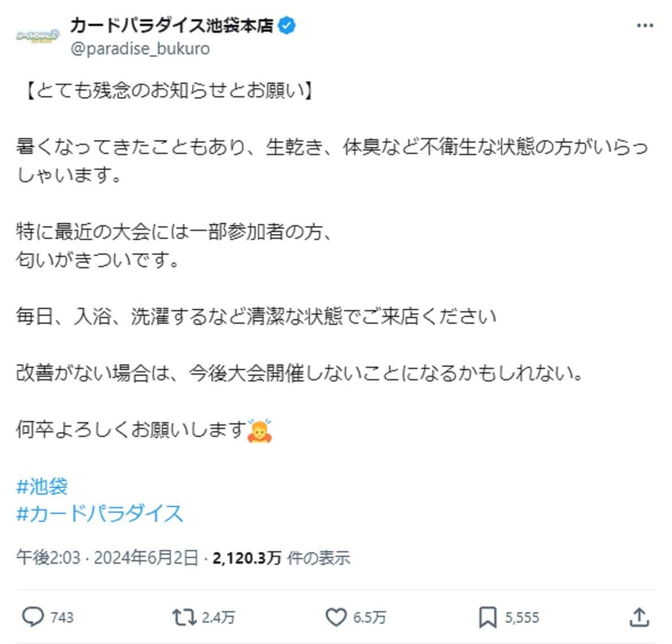Click the blue verified badge
The height and width of the screenshot is (644, 672).
click(287, 26)
